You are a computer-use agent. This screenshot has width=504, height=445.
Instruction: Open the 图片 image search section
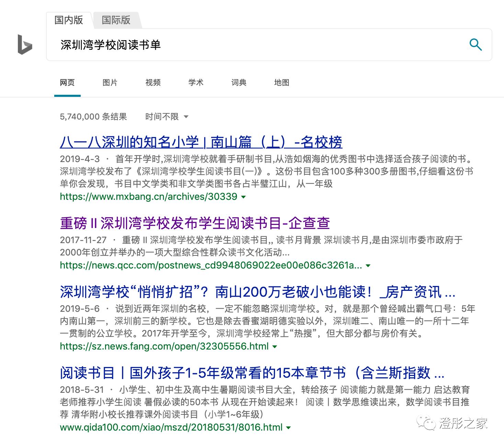point(110,82)
